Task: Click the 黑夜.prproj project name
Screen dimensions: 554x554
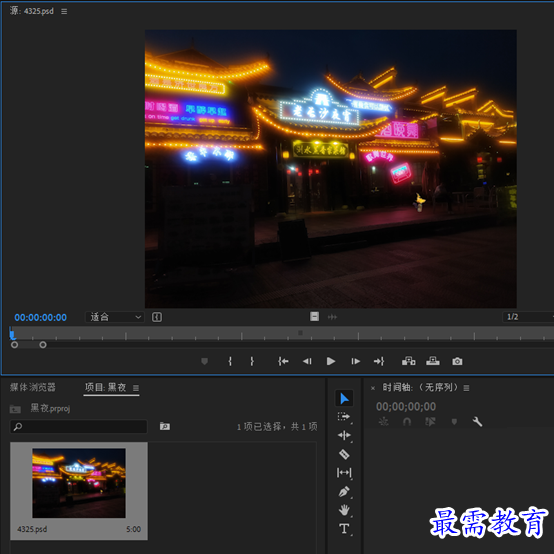Action: click(x=50, y=408)
